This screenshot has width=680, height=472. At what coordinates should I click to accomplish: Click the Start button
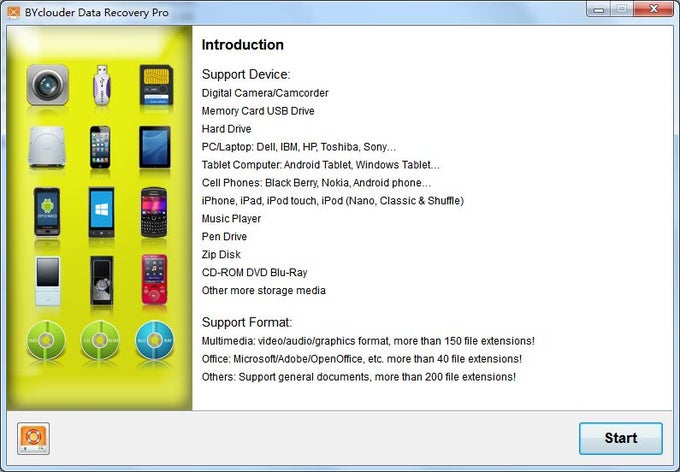(x=621, y=438)
